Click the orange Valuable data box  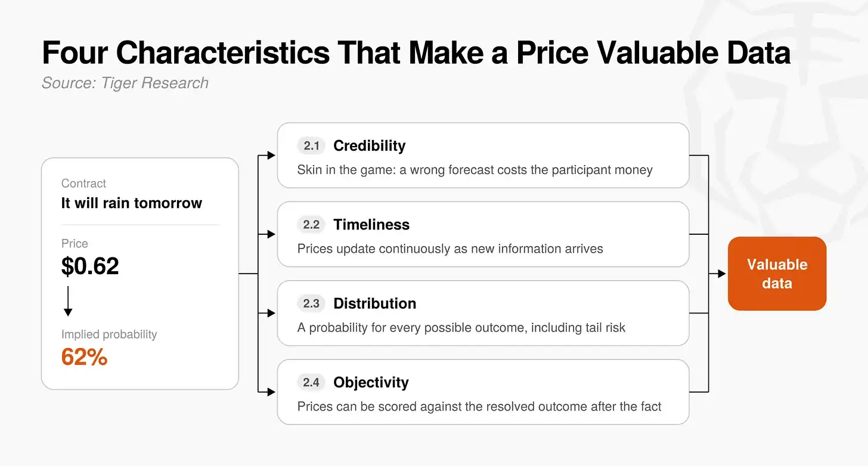tap(777, 274)
